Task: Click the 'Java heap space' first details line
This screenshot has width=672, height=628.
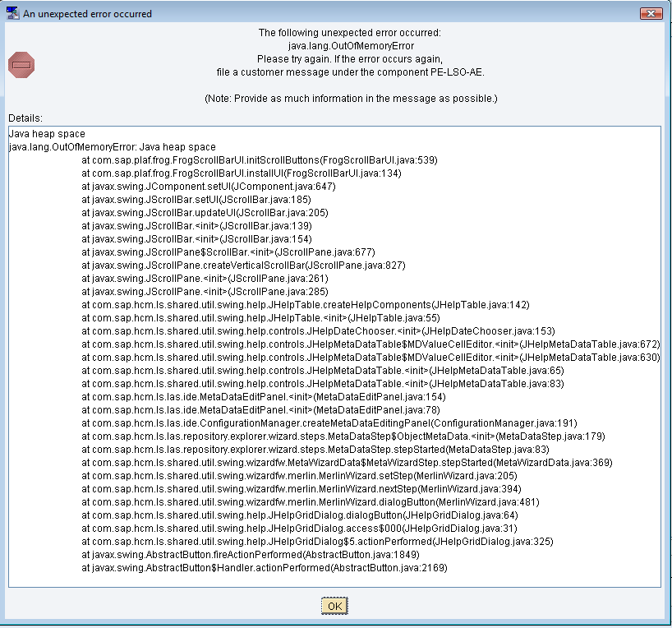Action: coord(47,134)
